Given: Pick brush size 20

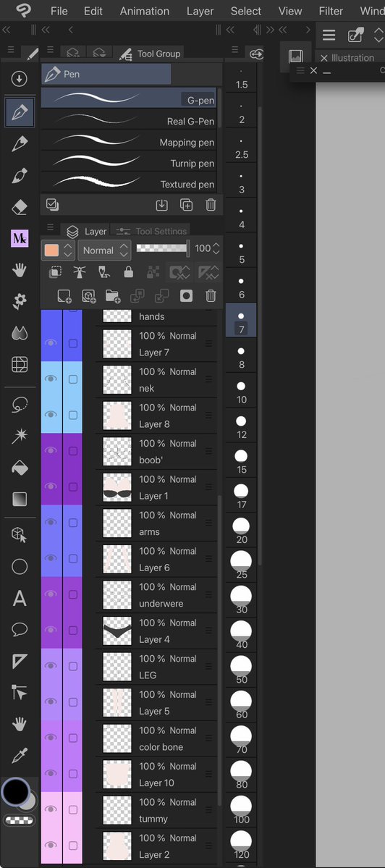Looking at the screenshot, I should (x=241, y=531).
